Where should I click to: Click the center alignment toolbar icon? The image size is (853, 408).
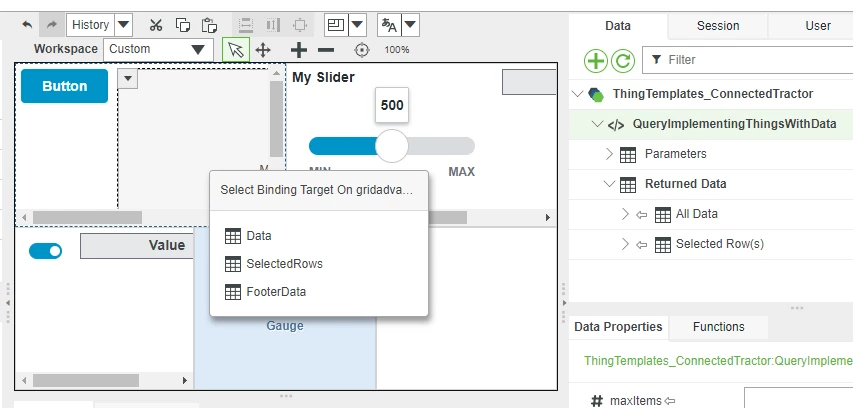[x=300, y=25]
